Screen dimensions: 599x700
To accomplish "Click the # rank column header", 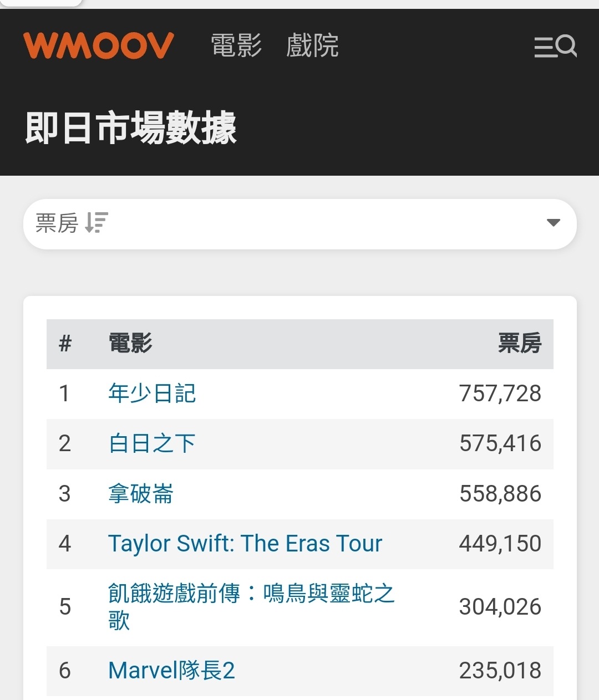I will click(x=65, y=344).
